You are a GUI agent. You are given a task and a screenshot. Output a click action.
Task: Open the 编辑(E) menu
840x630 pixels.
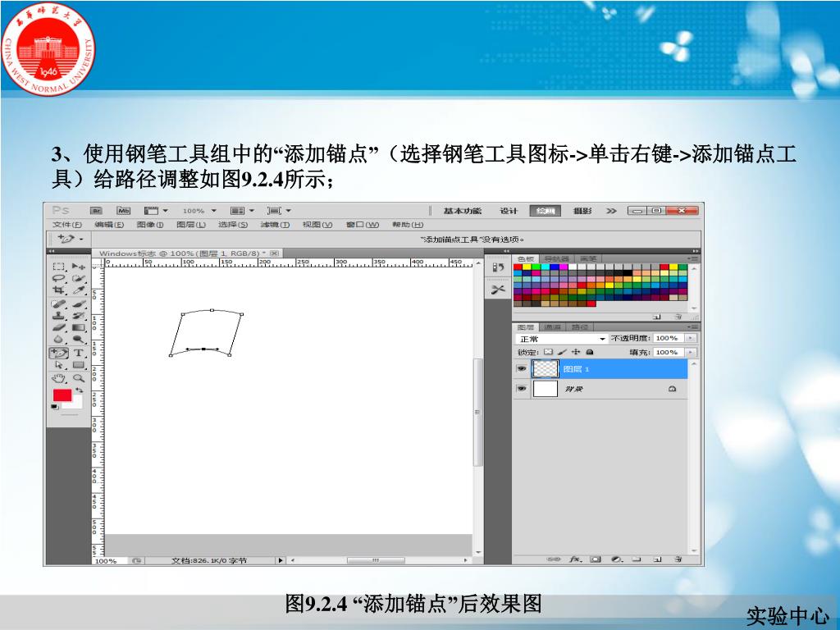(x=109, y=225)
